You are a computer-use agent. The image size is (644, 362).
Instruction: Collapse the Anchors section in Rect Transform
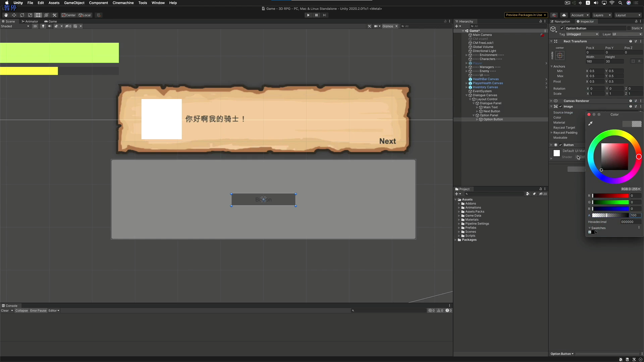[552, 66]
